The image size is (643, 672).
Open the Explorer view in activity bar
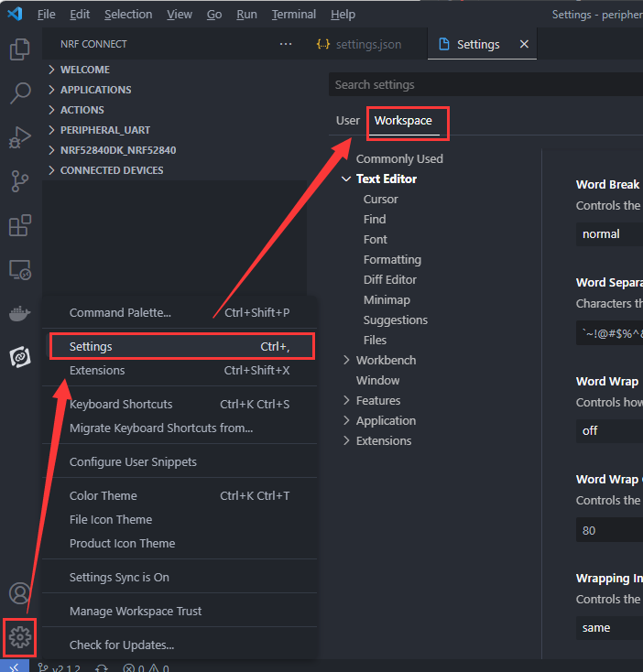19,49
